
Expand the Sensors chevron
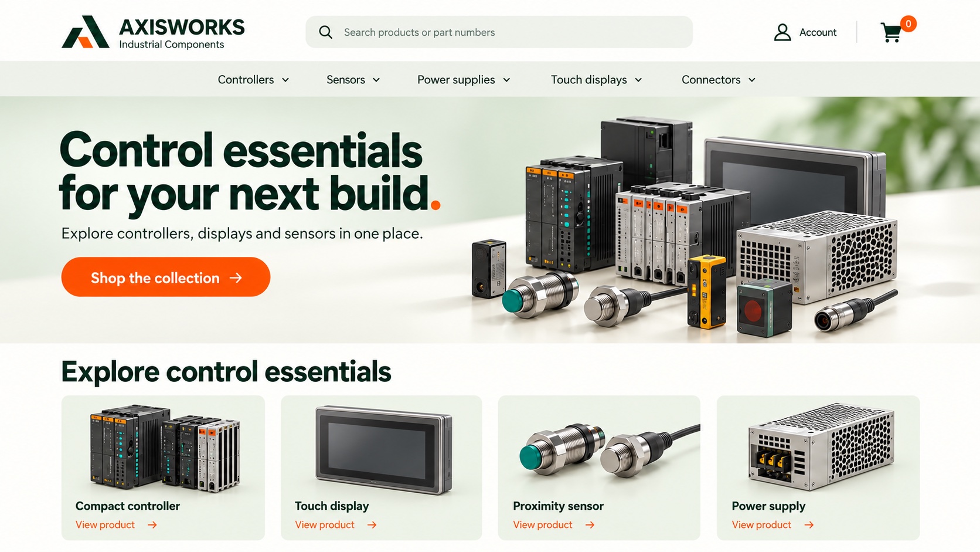point(376,80)
